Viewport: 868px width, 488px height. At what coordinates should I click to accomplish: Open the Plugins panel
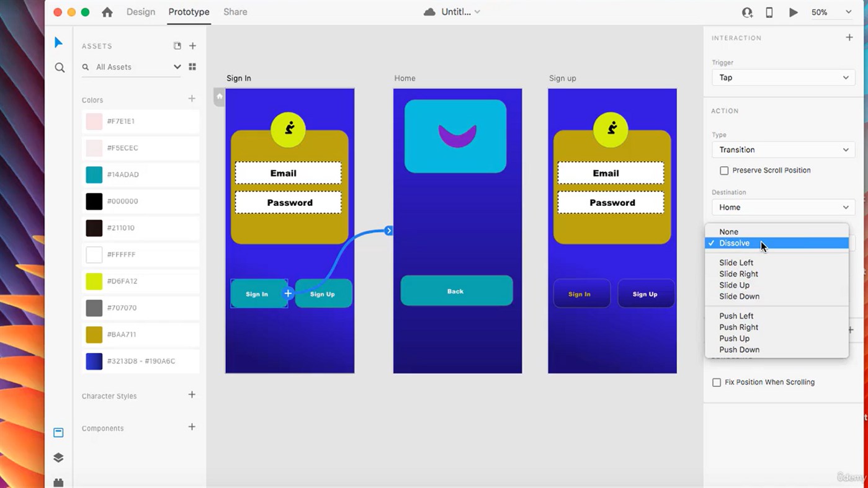tap(58, 482)
